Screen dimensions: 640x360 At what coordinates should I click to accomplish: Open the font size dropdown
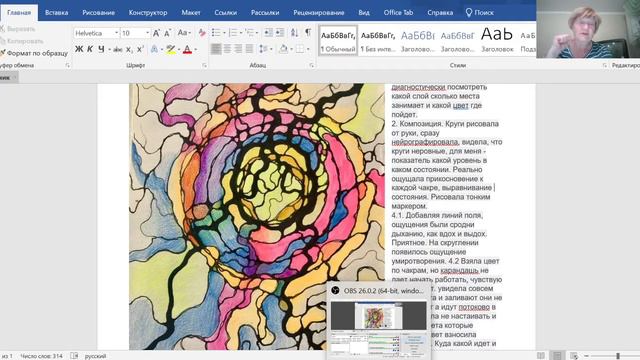147,33
